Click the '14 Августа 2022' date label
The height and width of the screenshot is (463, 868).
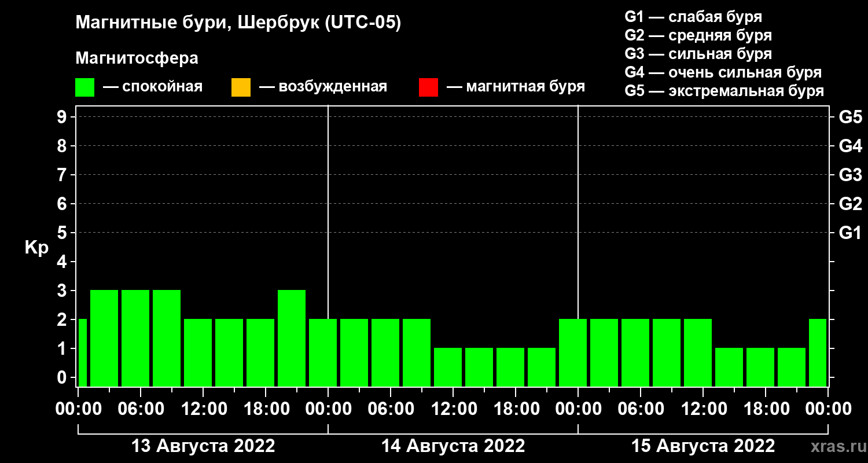pos(453,446)
